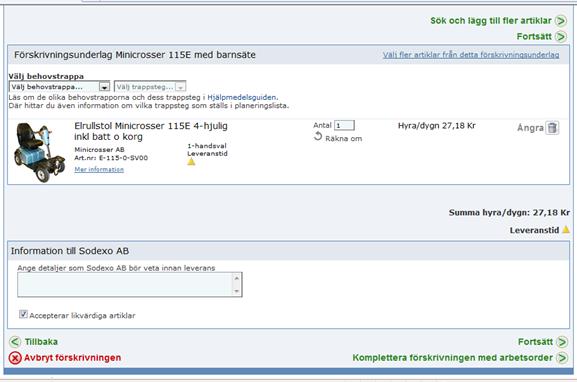The height and width of the screenshot is (382, 577).
Task: Toggle 'Accepterar likvärdiga artiklar' checkbox
Action: 23,314
